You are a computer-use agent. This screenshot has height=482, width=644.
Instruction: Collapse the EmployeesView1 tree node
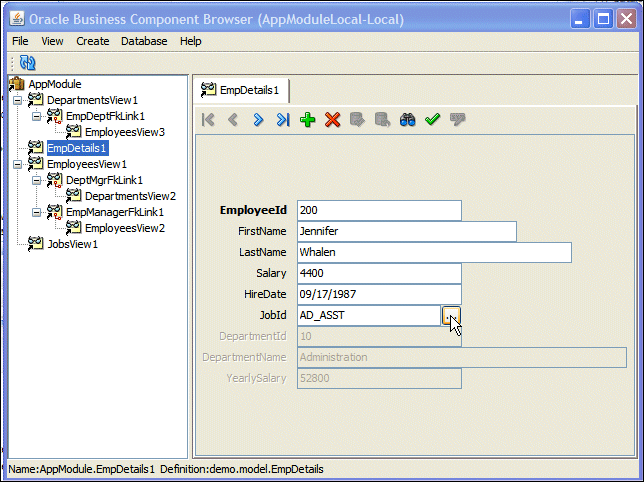pyautogui.click(x=18, y=164)
